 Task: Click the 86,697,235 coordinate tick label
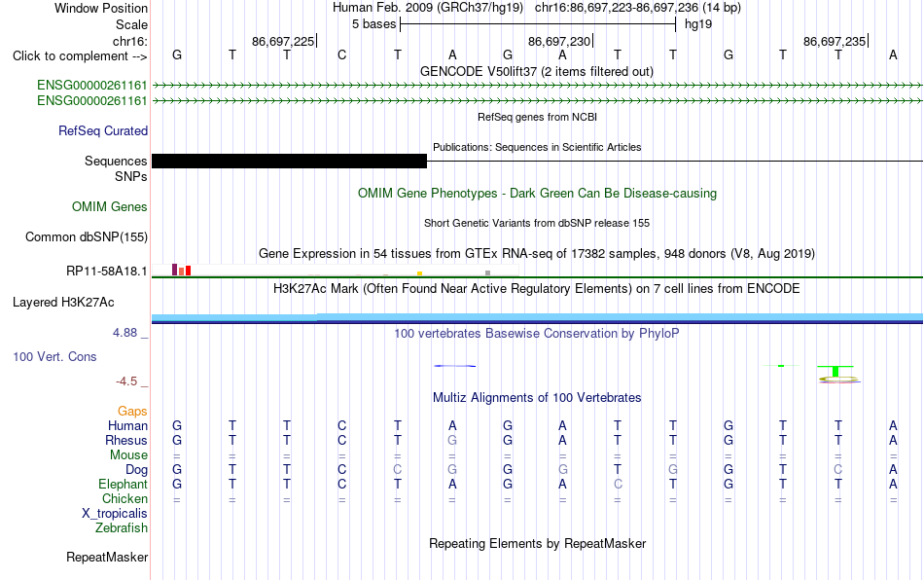[835, 41]
